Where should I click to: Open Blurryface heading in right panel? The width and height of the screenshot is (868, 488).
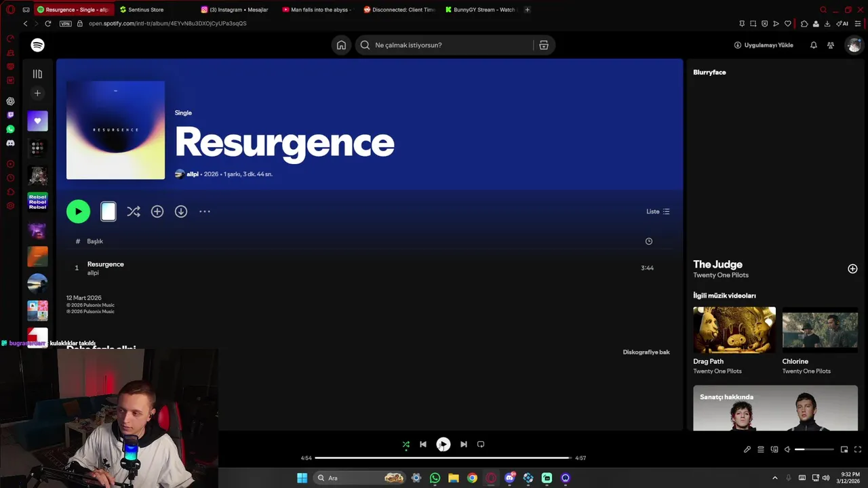pos(709,73)
